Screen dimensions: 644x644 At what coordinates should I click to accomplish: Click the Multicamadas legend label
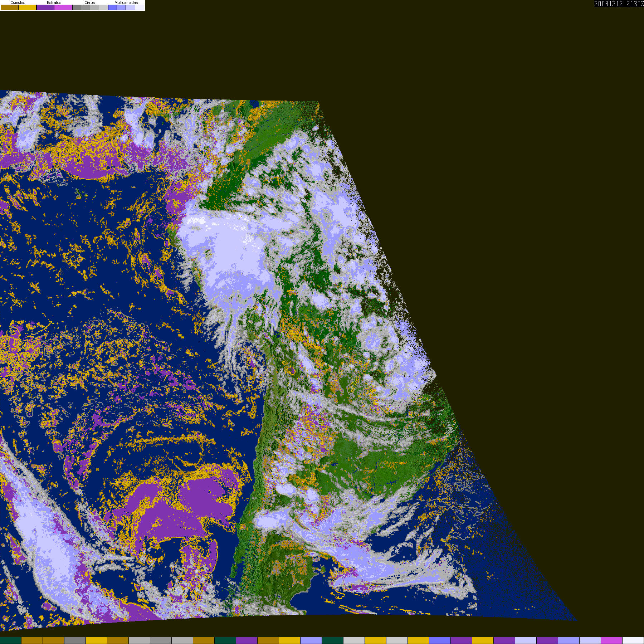(126, 3)
